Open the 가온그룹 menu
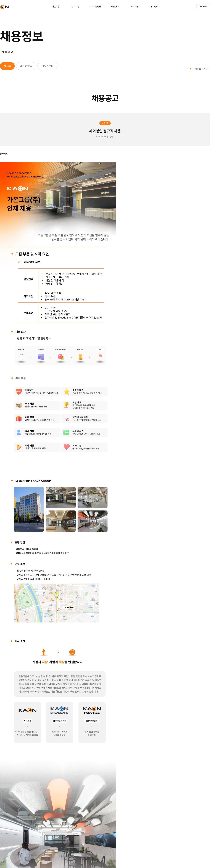 pyautogui.click(x=56, y=7)
